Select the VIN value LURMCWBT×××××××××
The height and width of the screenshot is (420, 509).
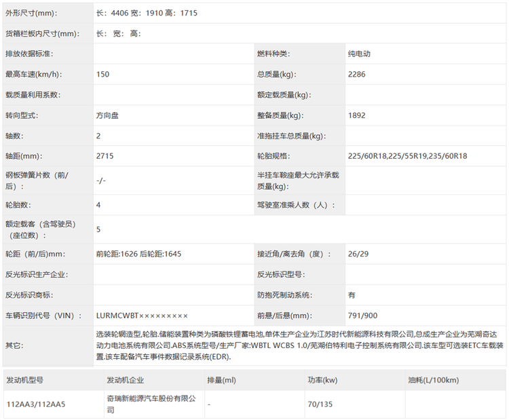point(142,316)
